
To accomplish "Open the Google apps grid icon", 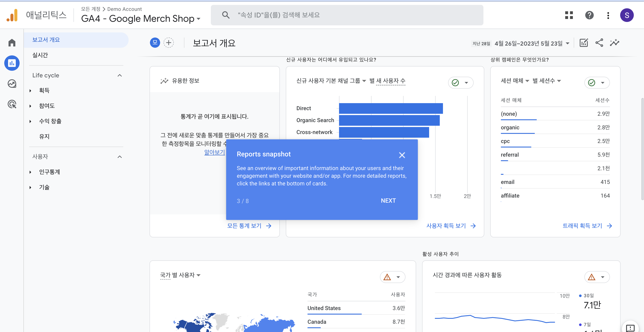I will pyautogui.click(x=569, y=15).
